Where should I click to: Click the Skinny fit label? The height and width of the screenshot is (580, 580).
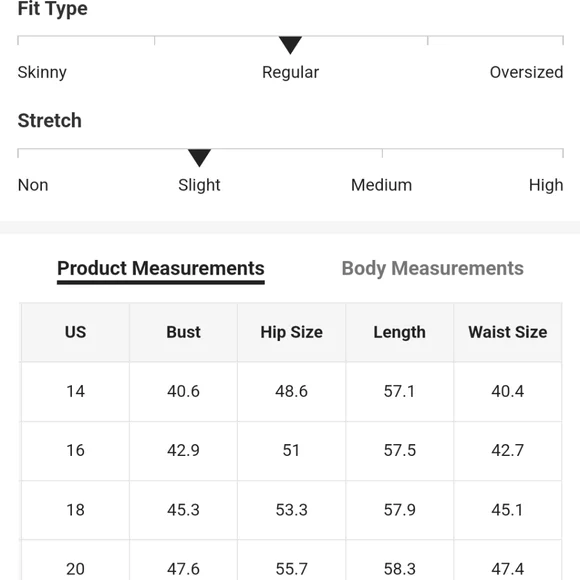(42, 72)
